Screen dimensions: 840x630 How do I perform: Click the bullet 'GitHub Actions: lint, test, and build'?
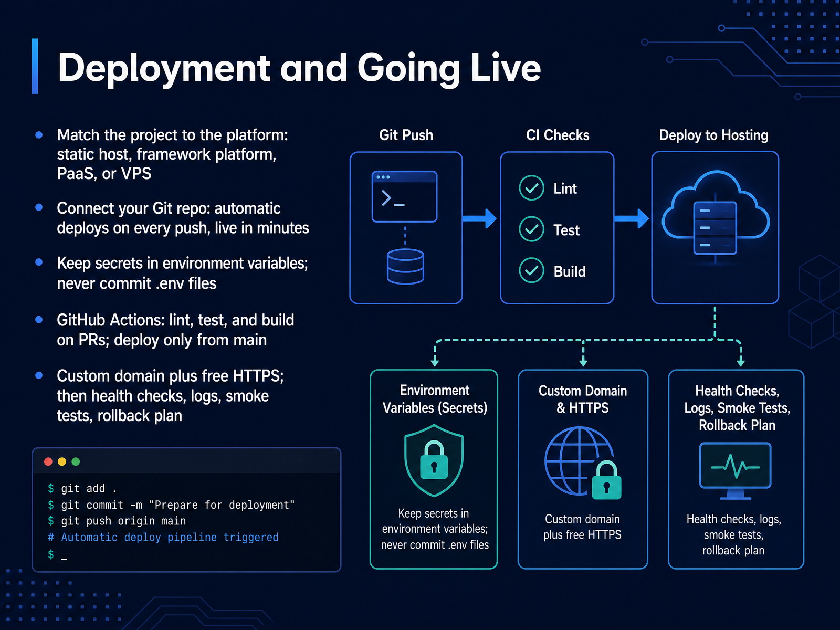tap(175, 330)
